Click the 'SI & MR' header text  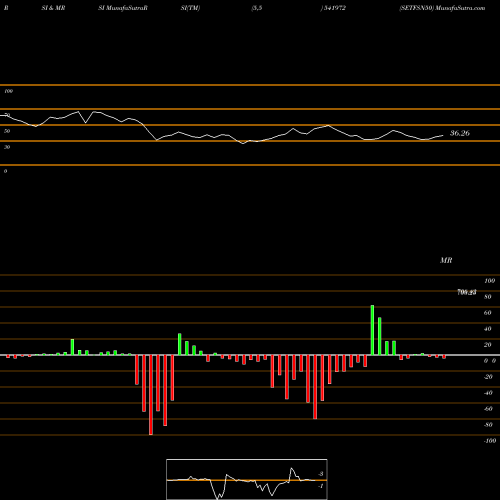(x=53, y=8)
